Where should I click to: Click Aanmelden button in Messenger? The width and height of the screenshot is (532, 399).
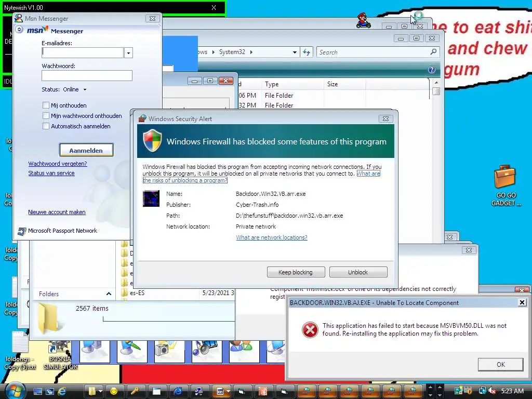click(86, 150)
